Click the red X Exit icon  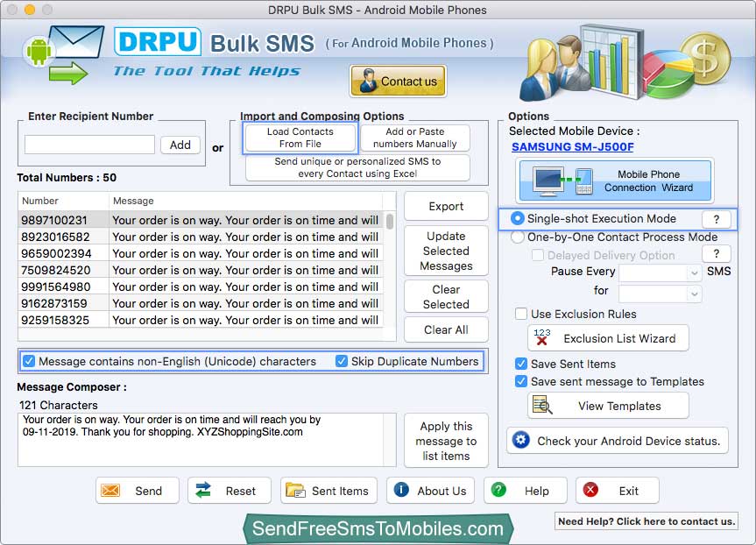click(590, 490)
